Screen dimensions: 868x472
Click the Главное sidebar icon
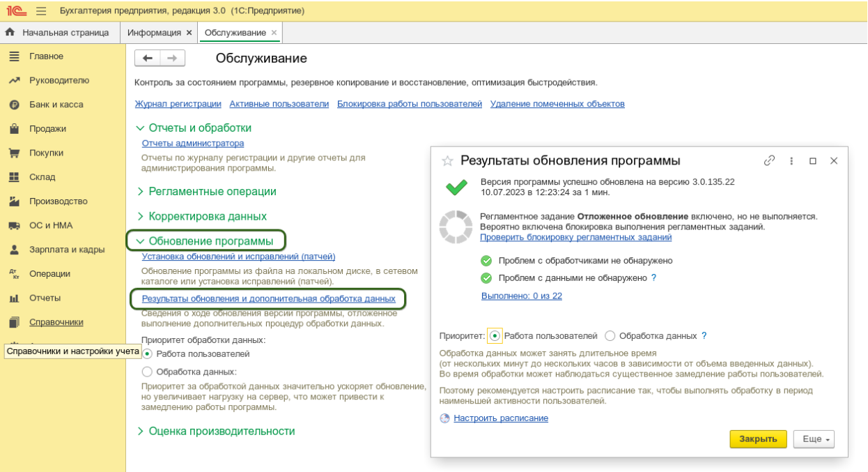14,56
